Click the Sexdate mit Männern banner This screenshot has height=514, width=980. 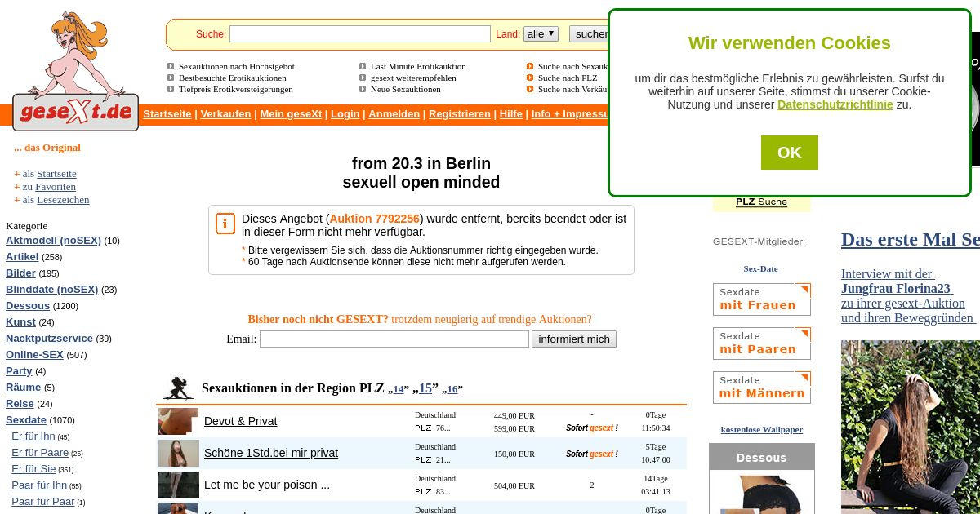click(761, 388)
